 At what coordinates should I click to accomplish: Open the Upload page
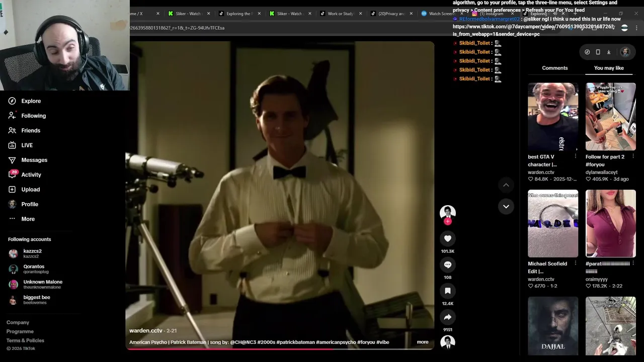24,190
